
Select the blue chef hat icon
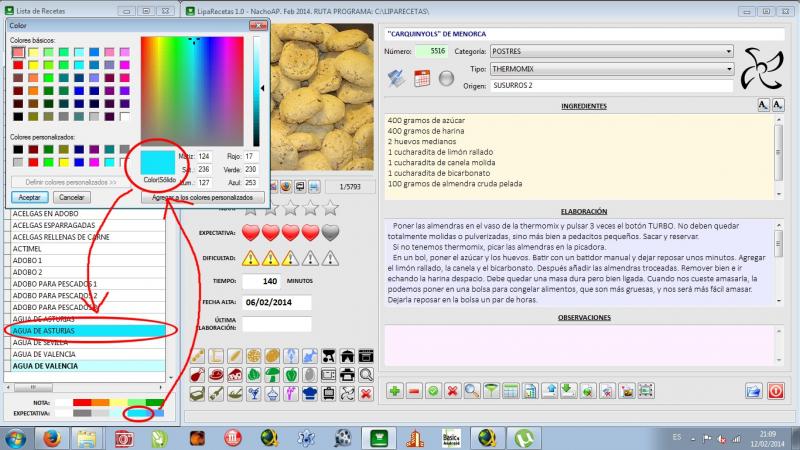(310, 393)
